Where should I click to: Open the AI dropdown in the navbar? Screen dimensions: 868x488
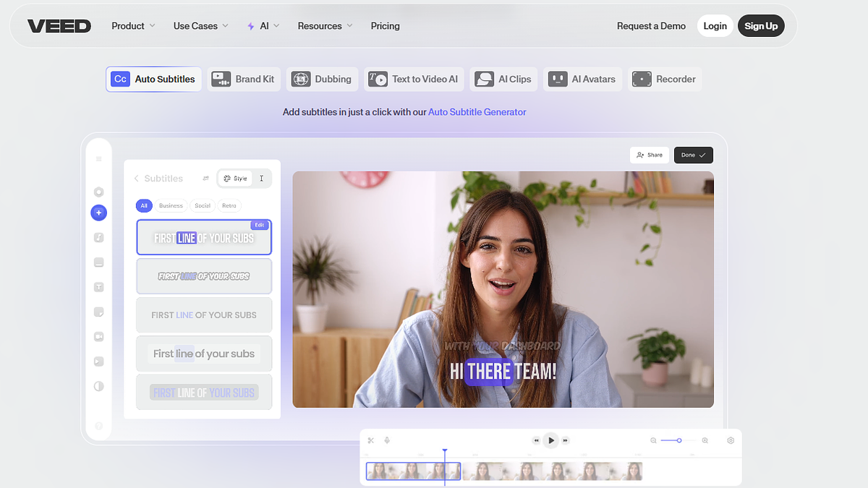click(x=263, y=25)
